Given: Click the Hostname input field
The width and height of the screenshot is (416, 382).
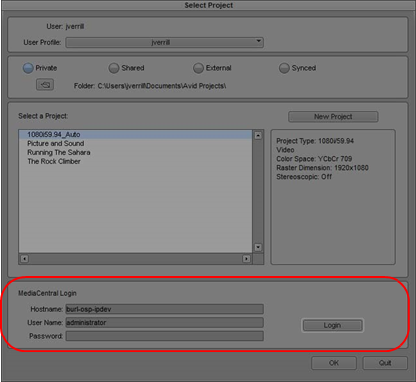Looking at the screenshot, I should [x=164, y=309].
